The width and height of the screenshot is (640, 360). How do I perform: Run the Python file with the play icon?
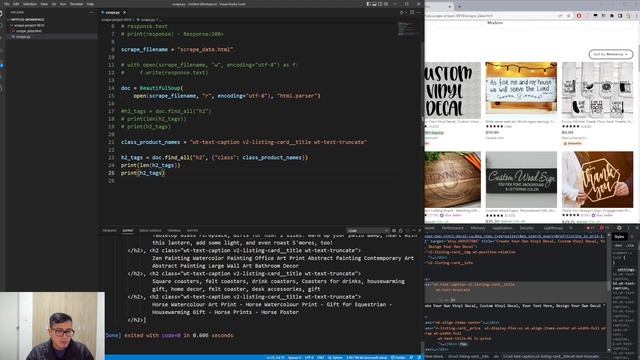pyautogui.click(x=401, y=12)
